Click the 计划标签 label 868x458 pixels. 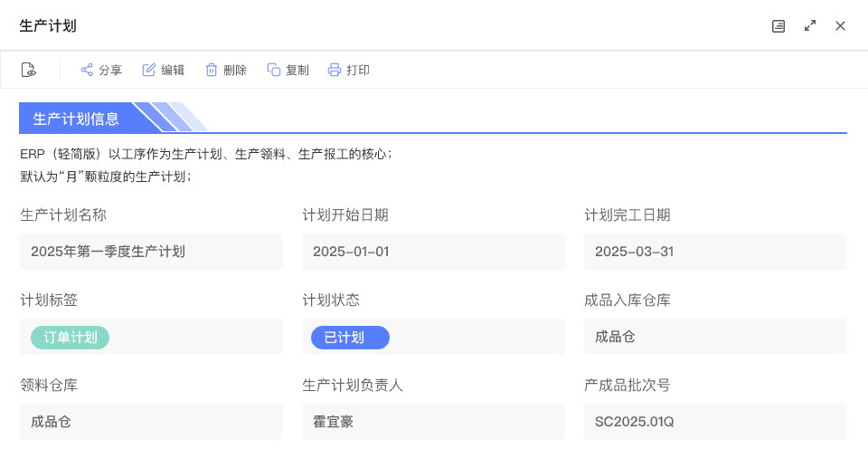[49, 300]
